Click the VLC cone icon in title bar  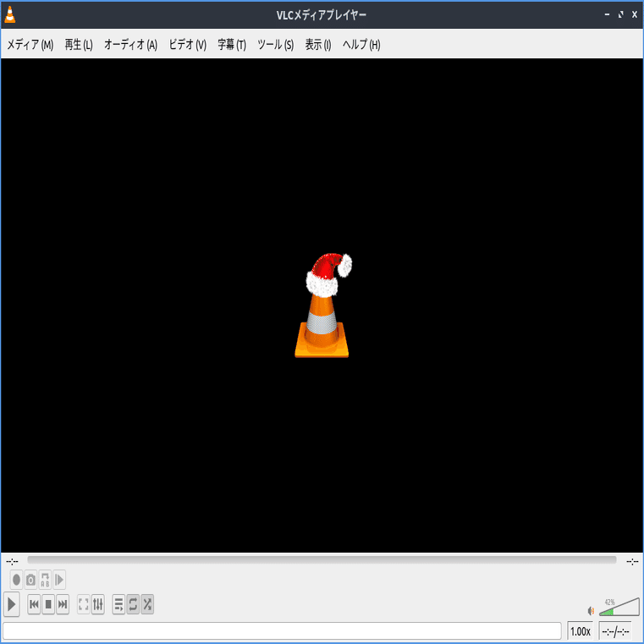[x=10, y=14]
